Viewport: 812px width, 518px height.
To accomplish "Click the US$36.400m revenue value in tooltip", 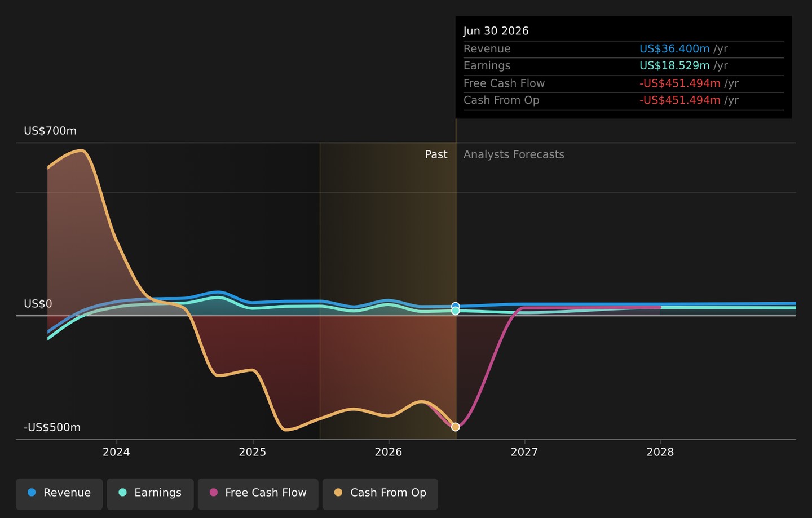I will point(674,49).
